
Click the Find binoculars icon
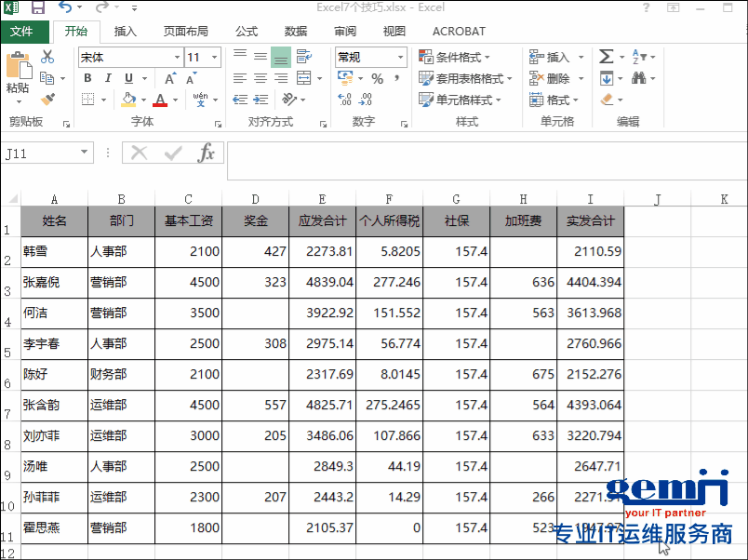point(639,78)
